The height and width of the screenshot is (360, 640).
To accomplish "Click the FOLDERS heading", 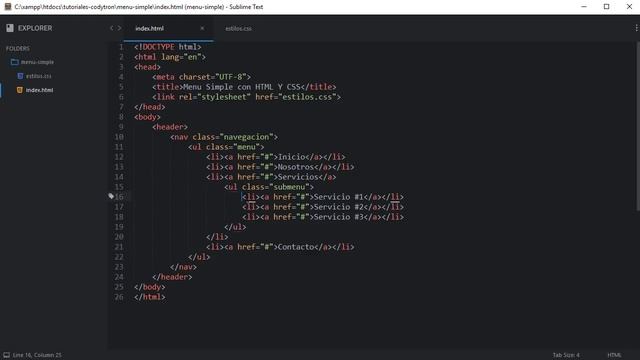I will click(x=18, y=49).
